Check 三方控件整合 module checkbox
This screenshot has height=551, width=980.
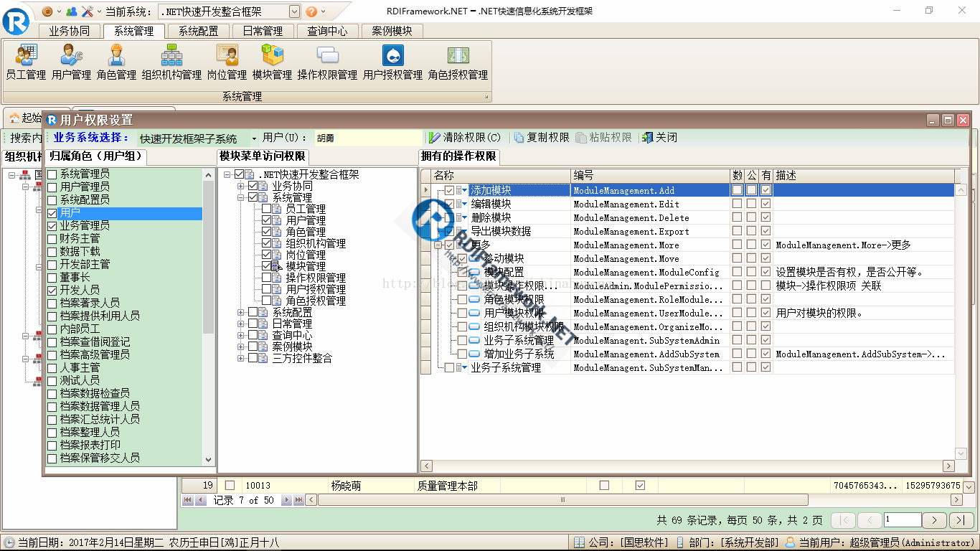(253, 358)
